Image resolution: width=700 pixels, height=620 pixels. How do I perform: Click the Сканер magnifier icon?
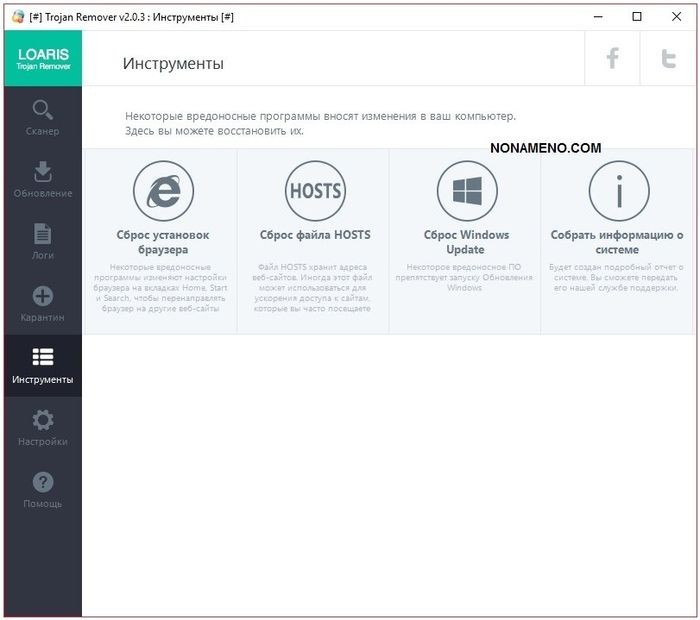(42, 109)
